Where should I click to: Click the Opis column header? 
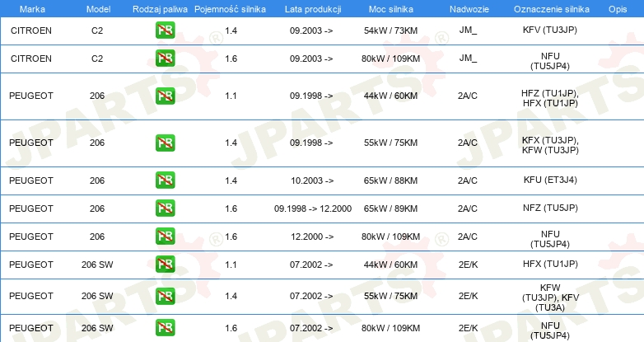click(x=618, y=9)
